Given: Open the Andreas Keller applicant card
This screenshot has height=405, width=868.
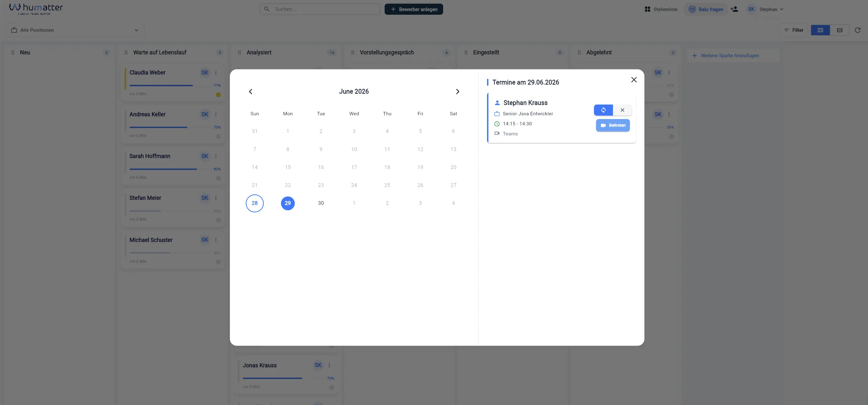Looking at the screenshot, I should (172, 124).
